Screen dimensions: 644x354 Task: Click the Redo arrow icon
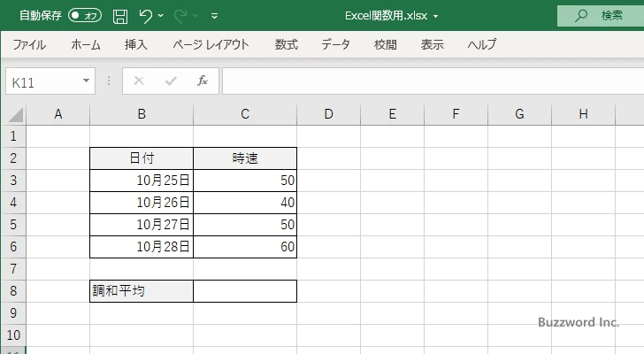[180, 16]
